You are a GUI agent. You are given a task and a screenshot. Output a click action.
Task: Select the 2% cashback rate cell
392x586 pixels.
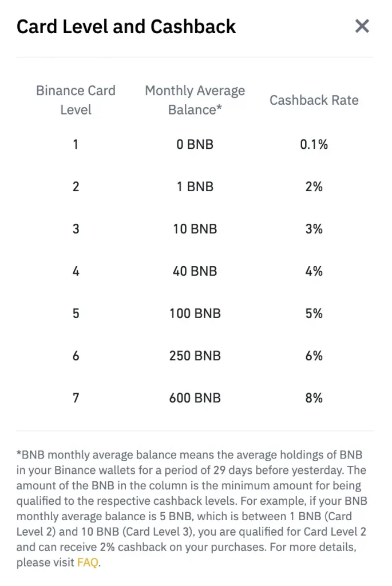314,187
